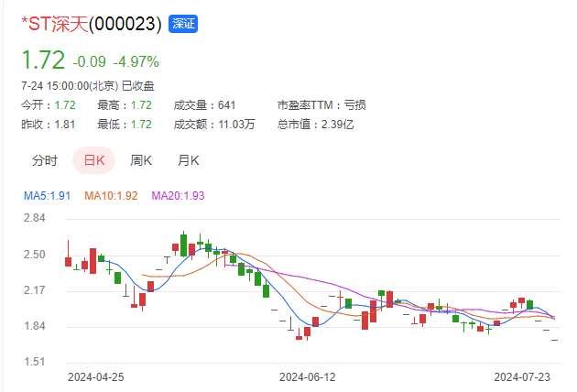Screen dimensions: 577x392
Task: Click the 1.51 y-axis label
Action: pos(35,362)
